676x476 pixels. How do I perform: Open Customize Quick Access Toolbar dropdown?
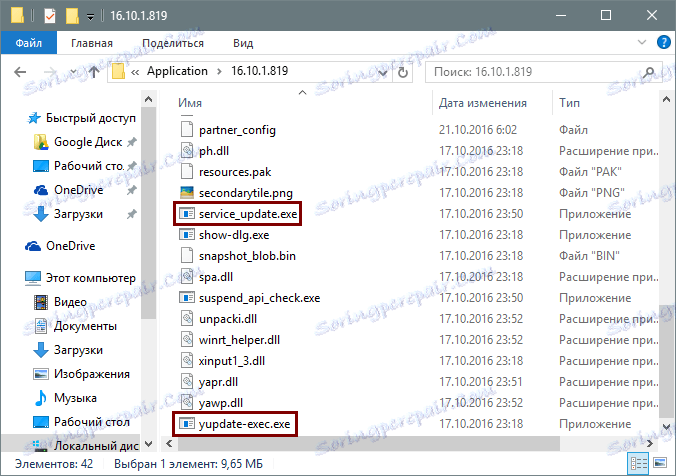click(90, 17)
